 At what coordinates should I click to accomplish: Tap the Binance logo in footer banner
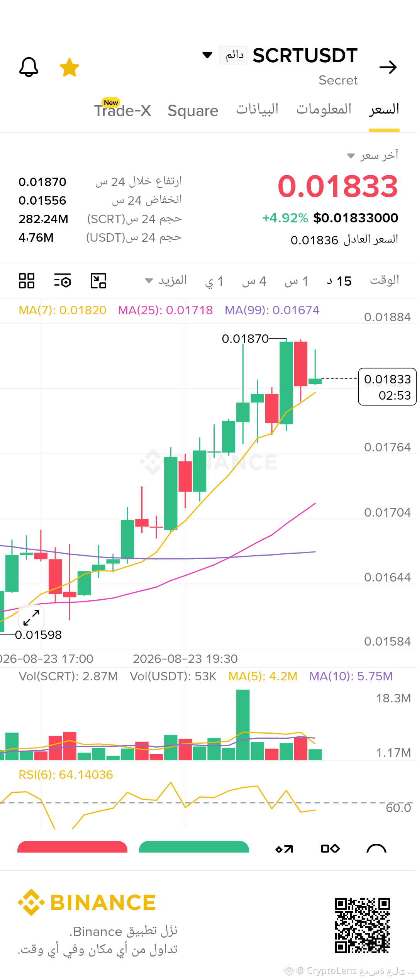[86, 903]
